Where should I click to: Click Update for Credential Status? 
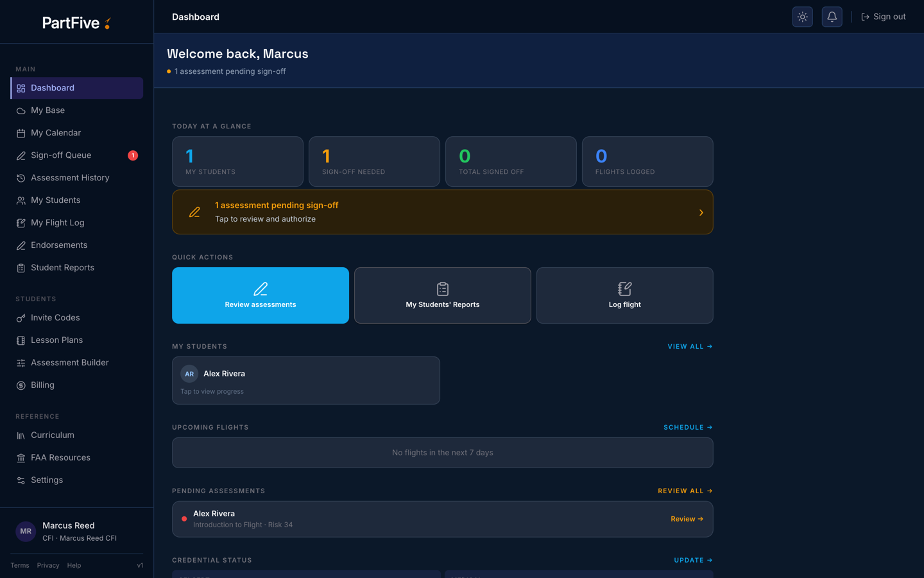coord(693,561)
